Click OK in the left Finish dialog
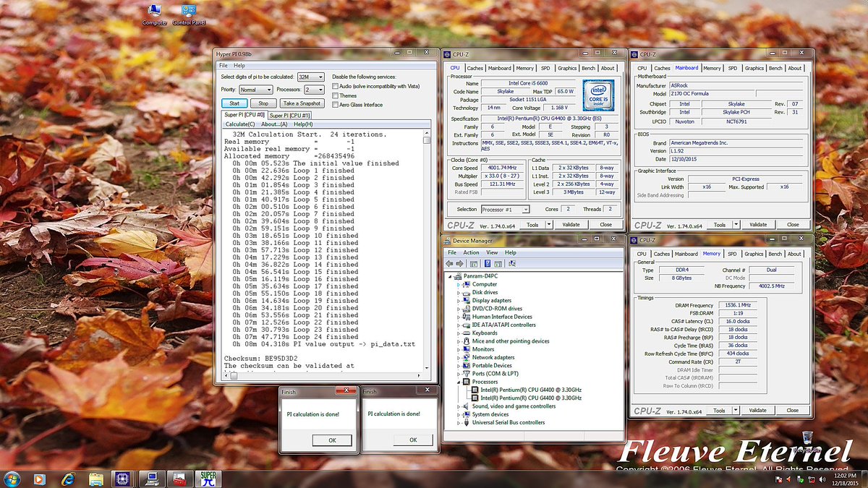This screenshot has height=488, width=868. [x=332, y=440]
